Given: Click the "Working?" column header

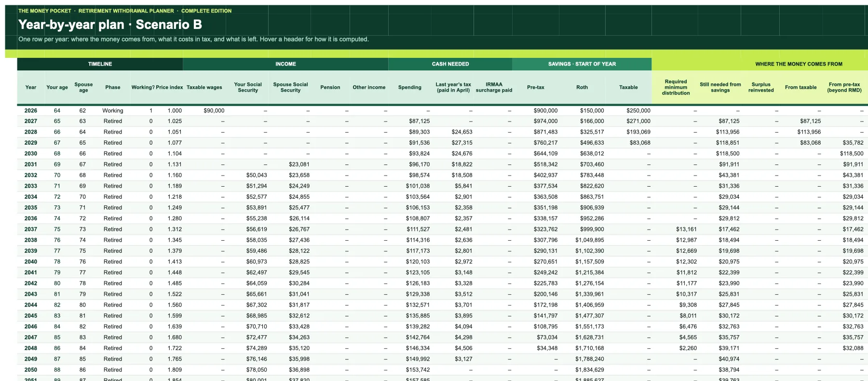Looking at the screenshot, I should click(x=143, y=87).
